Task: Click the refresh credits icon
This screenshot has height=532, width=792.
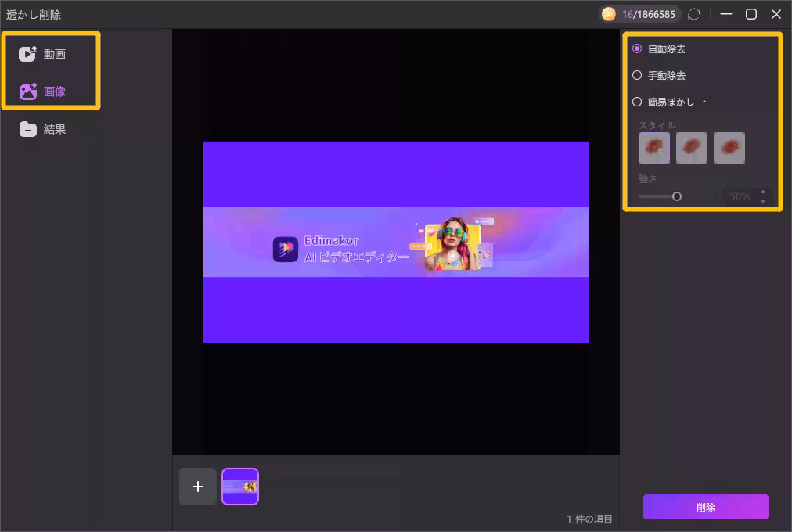Action: coord(693,14)
